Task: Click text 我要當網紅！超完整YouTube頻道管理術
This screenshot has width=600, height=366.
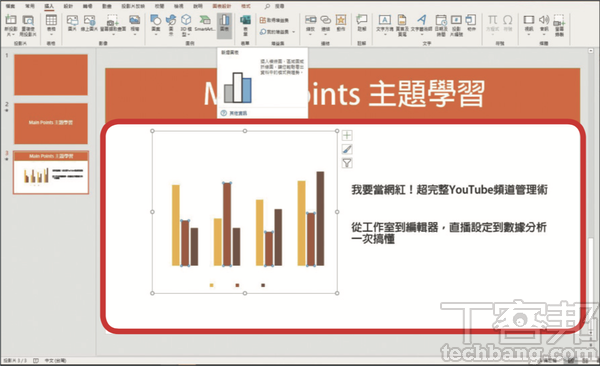Action: point(450,190)
